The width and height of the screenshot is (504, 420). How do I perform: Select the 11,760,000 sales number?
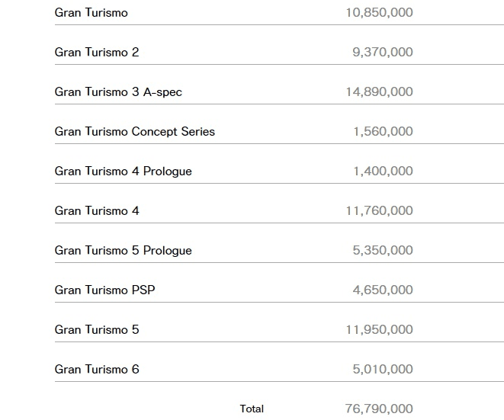click(379, 211)
